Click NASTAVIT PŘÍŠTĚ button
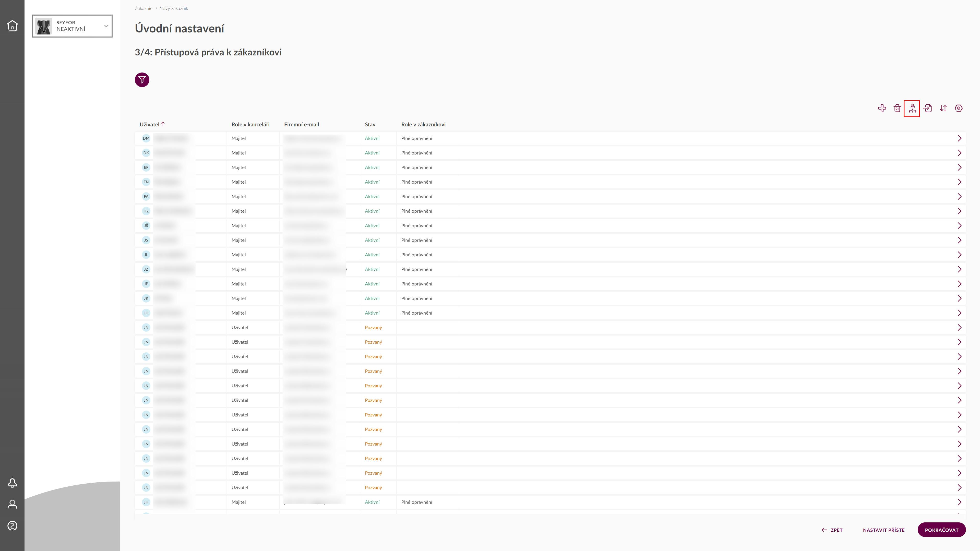980x551 pixels. 883,530
